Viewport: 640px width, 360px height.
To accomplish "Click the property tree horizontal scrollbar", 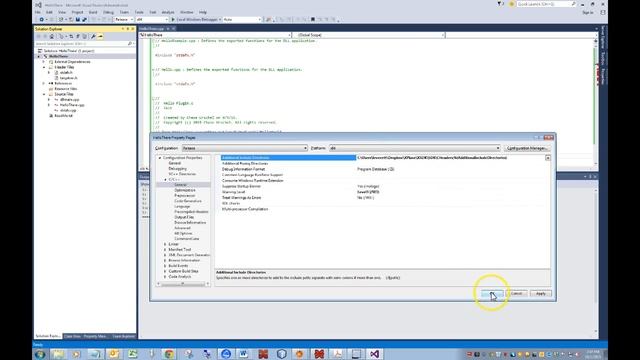I will (x=183, y=284).
